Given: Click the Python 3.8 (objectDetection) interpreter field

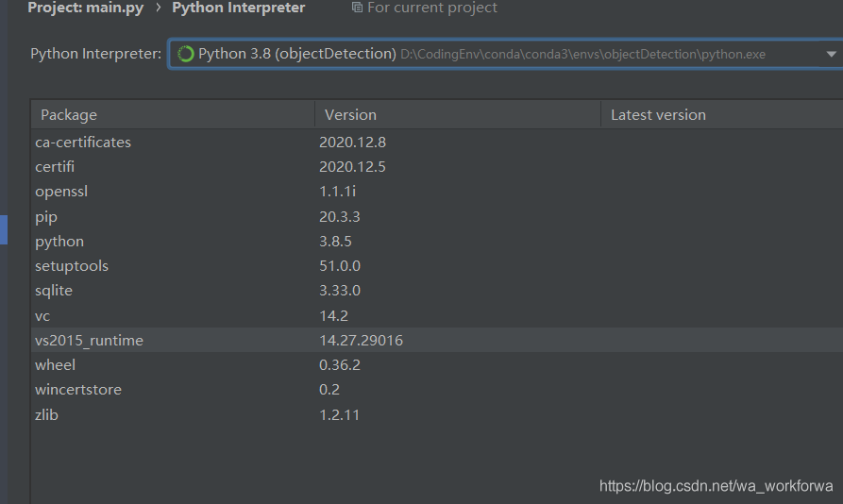Looking at the screenshot, I should point(505,54).
